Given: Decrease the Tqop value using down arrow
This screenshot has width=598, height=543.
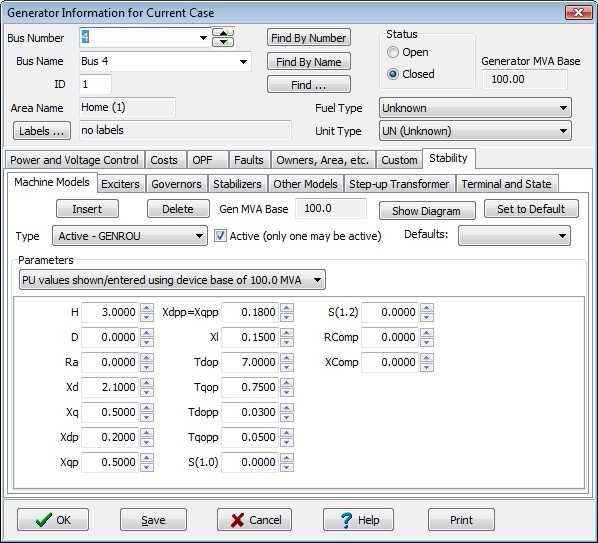Looking at the screenshot, I should click(x=287, y=392).
